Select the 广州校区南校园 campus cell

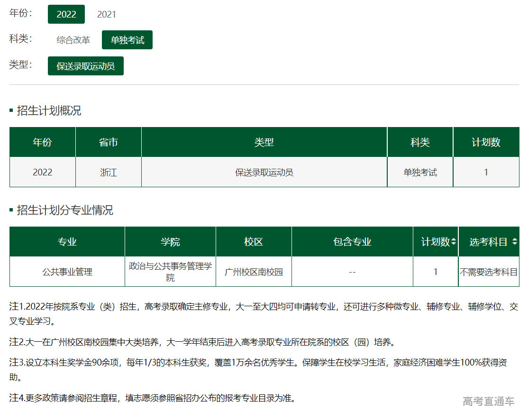pyautogui.click(x=254, y=272)
